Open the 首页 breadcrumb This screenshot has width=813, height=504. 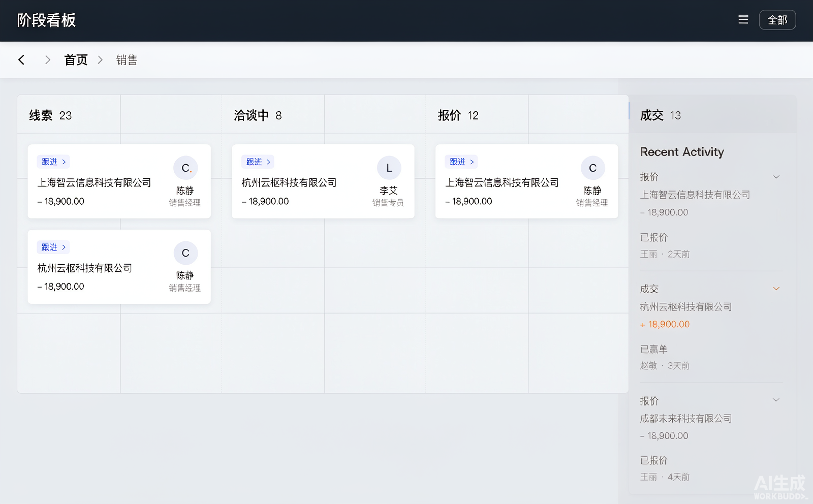tap(76, 60)
